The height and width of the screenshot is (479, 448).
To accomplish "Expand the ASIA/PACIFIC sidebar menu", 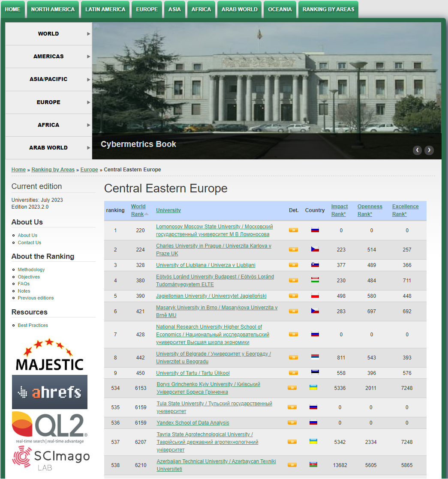I will click(x=48, y=79).
